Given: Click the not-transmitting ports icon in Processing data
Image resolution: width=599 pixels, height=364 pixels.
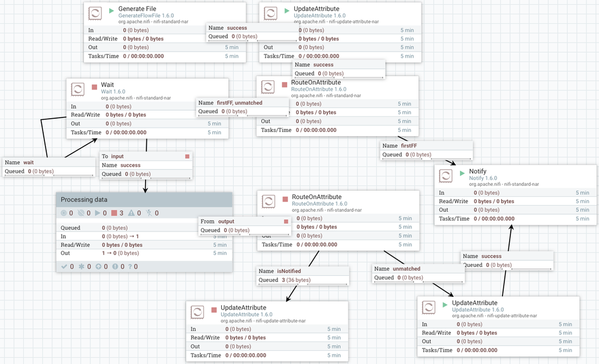Looking at the screenshot, I should click(x=81, y=213).
